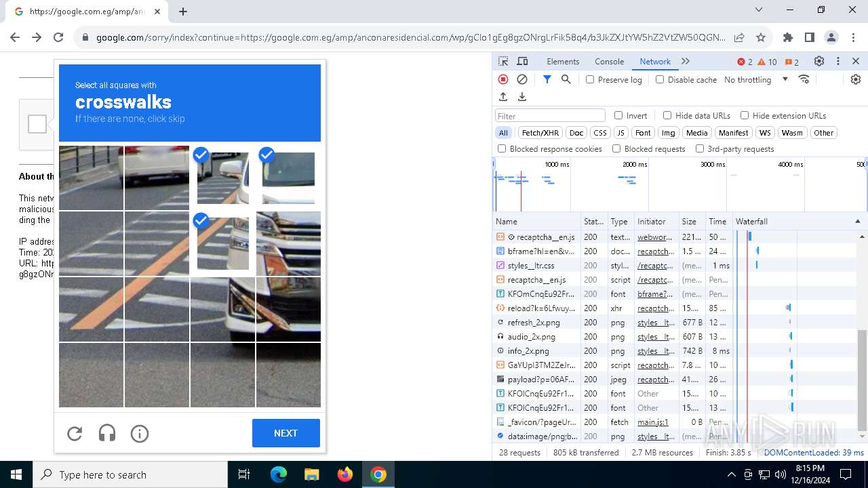Toggle Hide data URLs checkbox

(667, 115)
